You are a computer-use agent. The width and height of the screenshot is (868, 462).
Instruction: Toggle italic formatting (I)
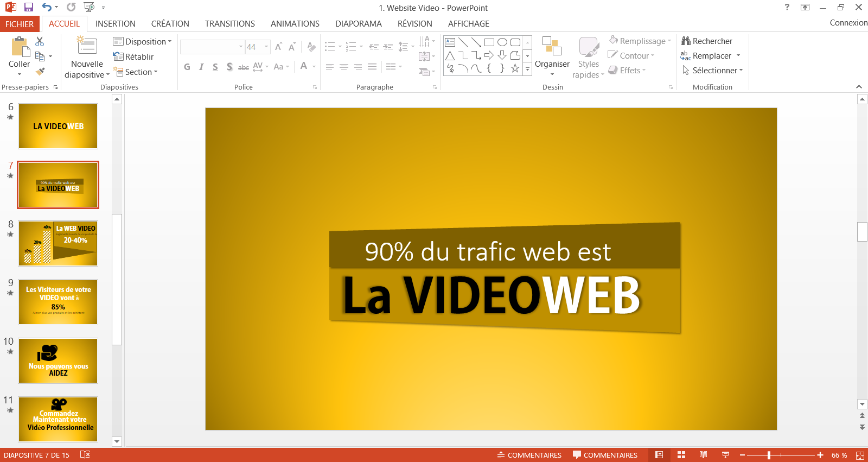point(201,67)
